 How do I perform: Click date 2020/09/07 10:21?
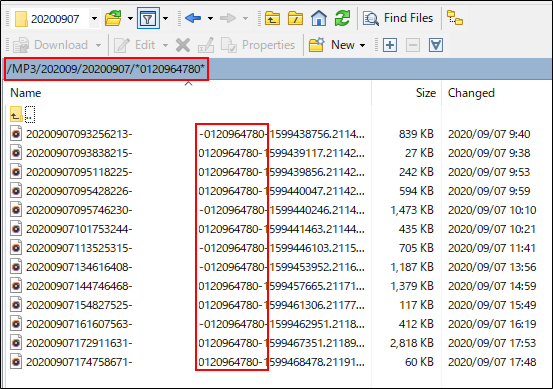(492, 229)
